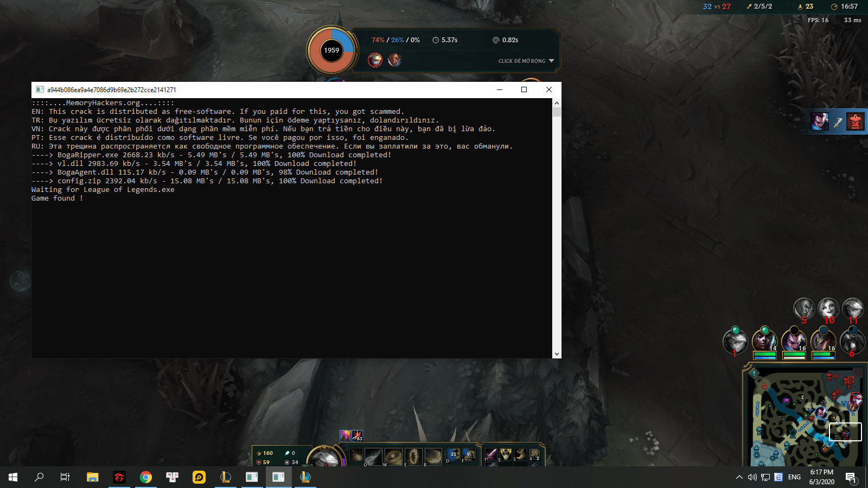Screen dimensions: 868x488
Task: Close the console window
Action: [549, 89]
